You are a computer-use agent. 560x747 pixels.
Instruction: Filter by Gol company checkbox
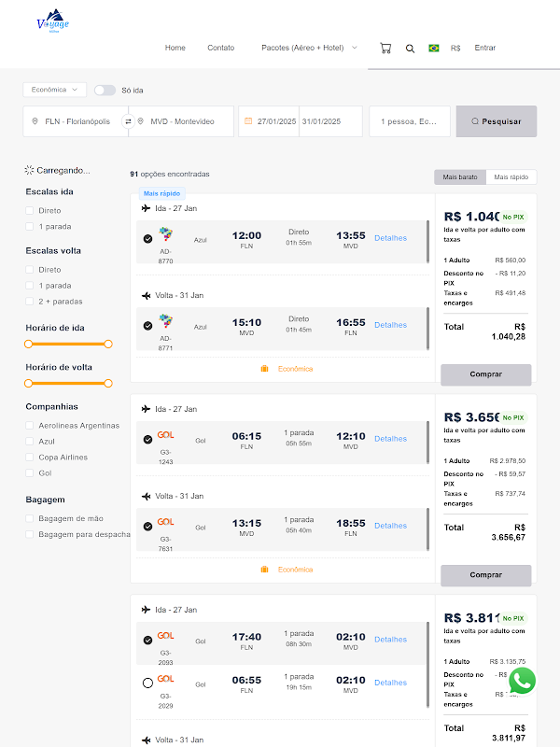pyautogui.click(x=30, y=473)
